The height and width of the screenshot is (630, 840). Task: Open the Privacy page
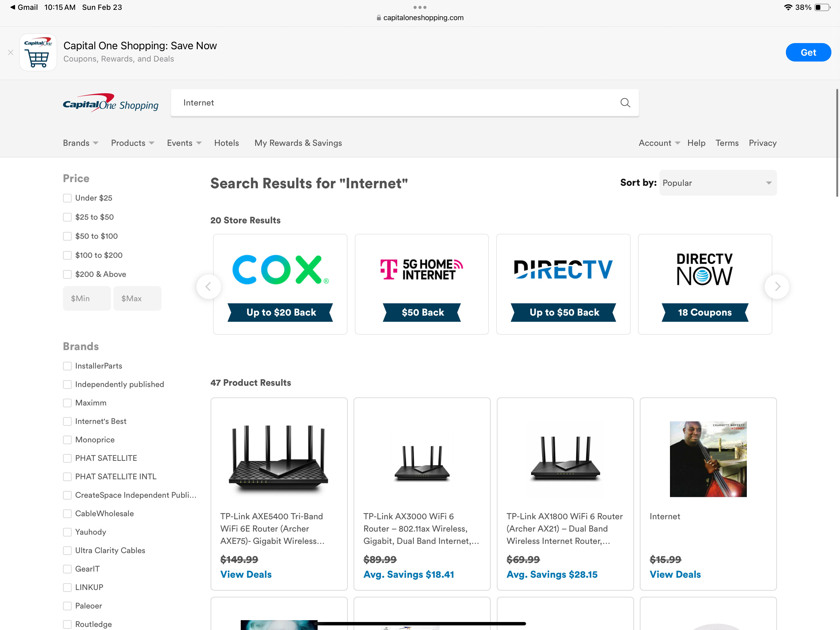click(763, 143)
